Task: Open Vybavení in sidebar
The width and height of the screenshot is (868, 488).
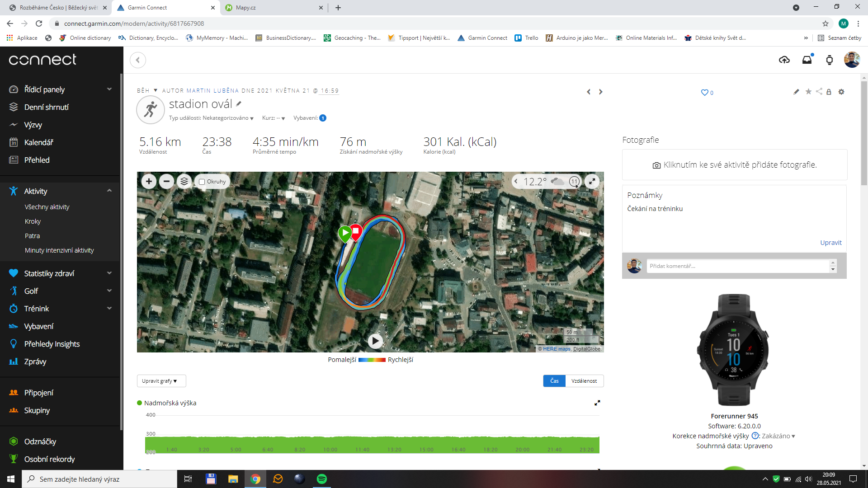Action: pyautogui.click(x=39, y=326)
